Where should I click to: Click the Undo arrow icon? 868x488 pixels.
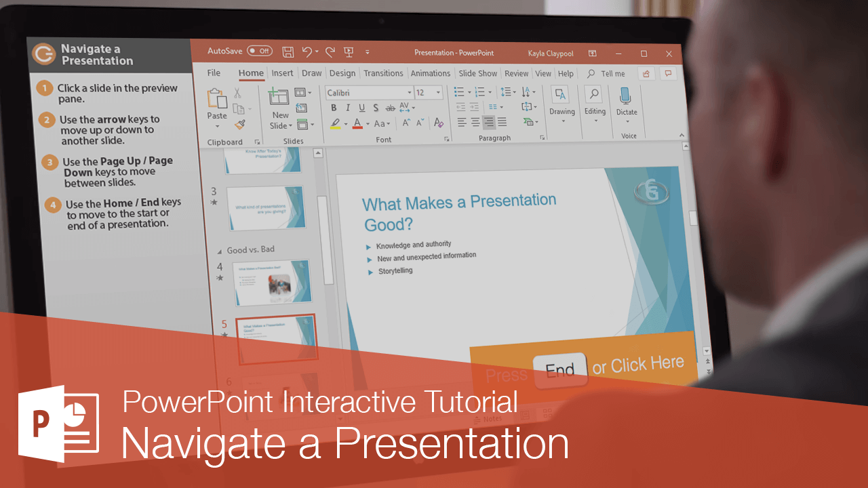click(307, 52)
